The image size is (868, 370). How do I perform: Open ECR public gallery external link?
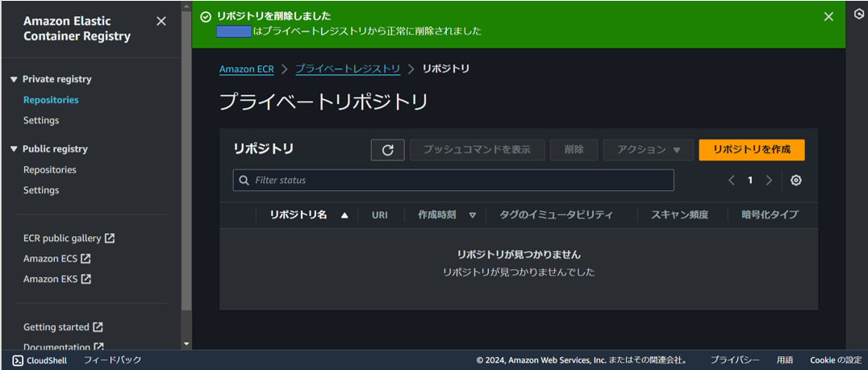pos(69,239)
